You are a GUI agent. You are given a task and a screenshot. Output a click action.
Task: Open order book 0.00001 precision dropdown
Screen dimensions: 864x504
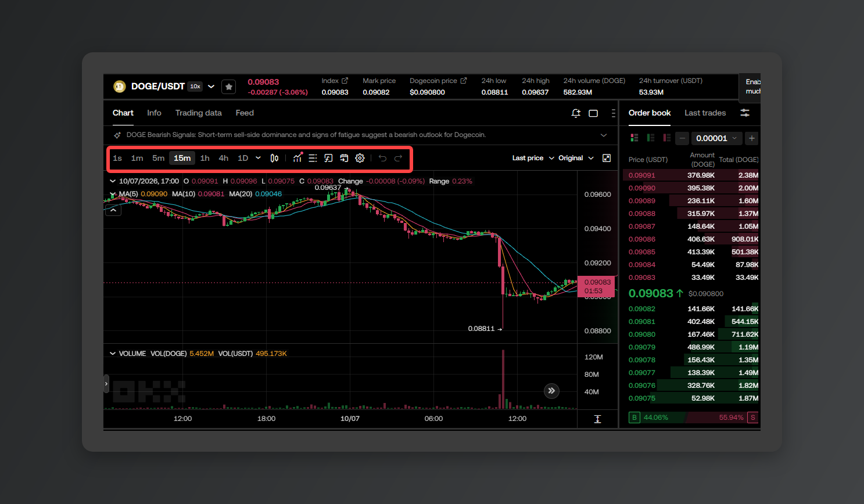click(716, 138)
